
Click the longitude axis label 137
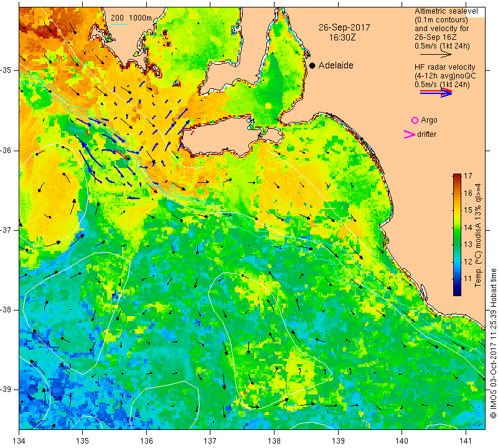point(210,441)
